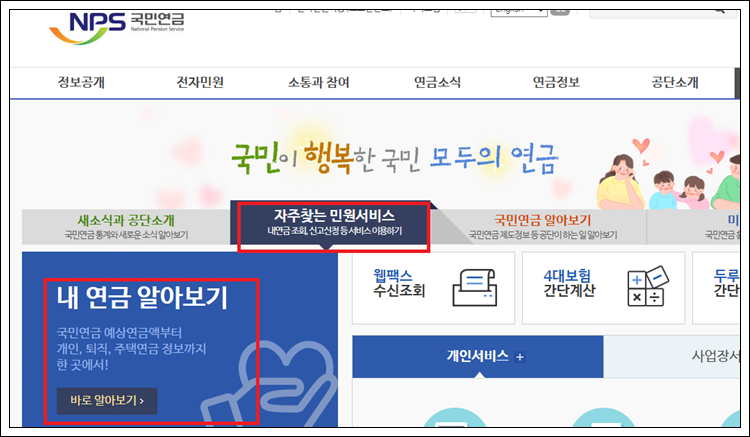Click the plus icon beside 개인서비스
The height and width of the screenshot is (437, 750).
(520, 357)
